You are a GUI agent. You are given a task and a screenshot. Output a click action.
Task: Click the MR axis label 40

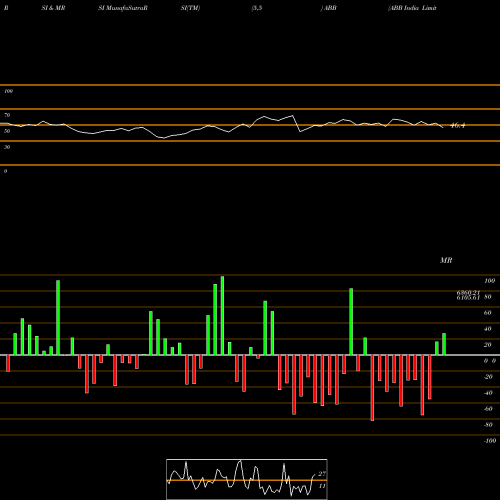coord(487,329)
